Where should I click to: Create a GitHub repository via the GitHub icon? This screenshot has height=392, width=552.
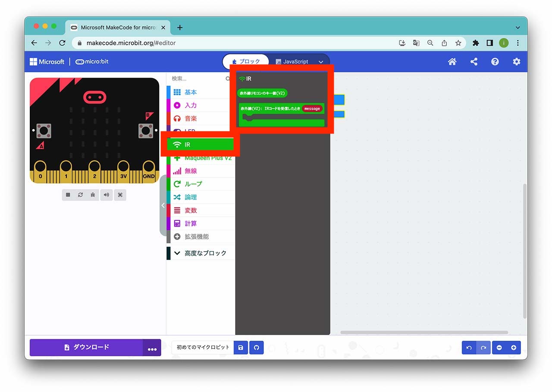(x=257, y=347)
